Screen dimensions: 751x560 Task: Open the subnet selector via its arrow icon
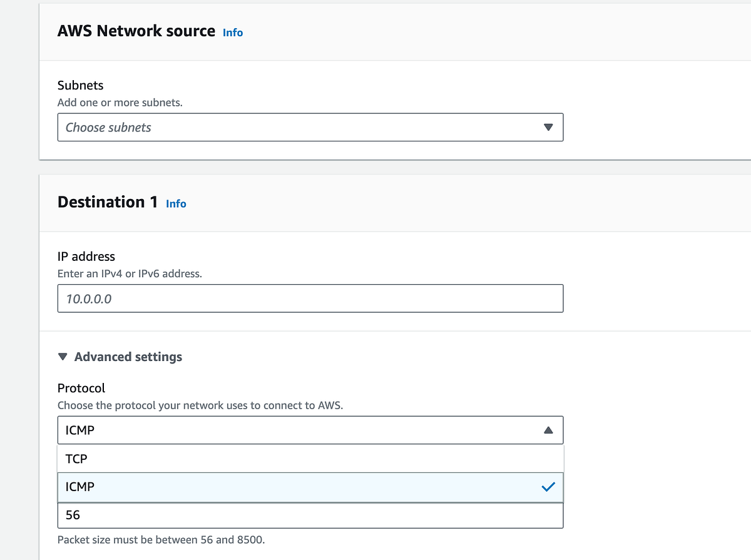549,127
